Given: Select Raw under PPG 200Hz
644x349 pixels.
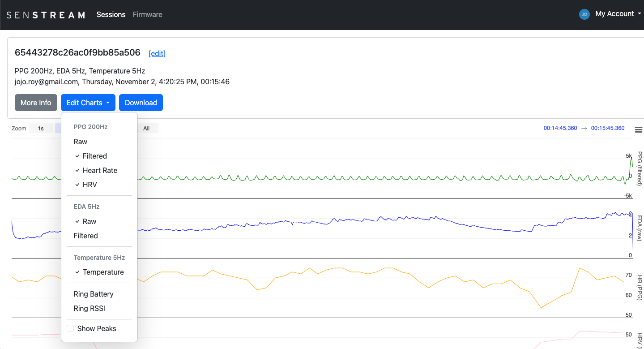Looking at the screenshot, I should point(81,142).
